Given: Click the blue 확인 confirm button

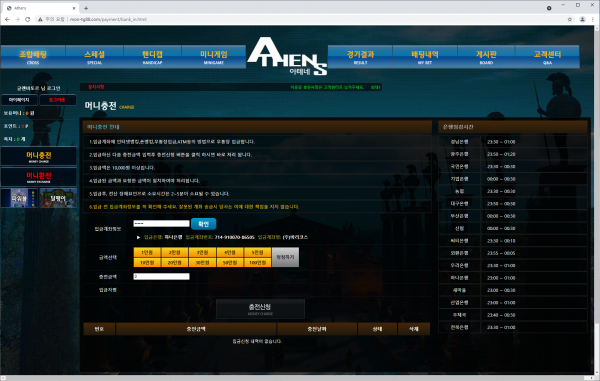Looking at the screenshot, I should (x=204, y=224).
